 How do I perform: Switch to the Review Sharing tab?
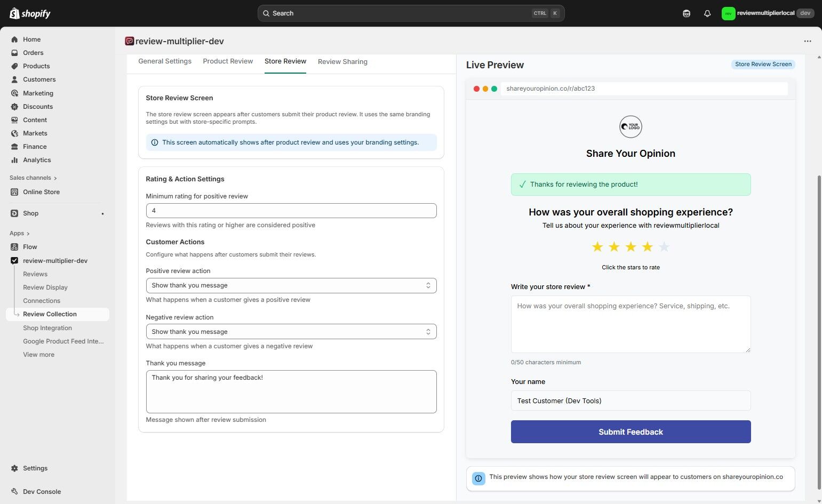342,62
